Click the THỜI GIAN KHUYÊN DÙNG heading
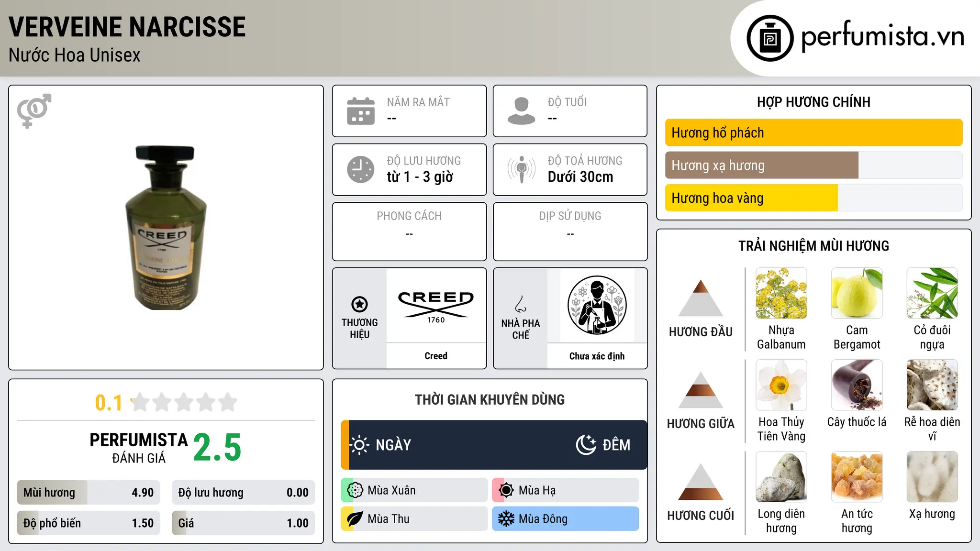980x551 pixels. [x=490, y=400]
